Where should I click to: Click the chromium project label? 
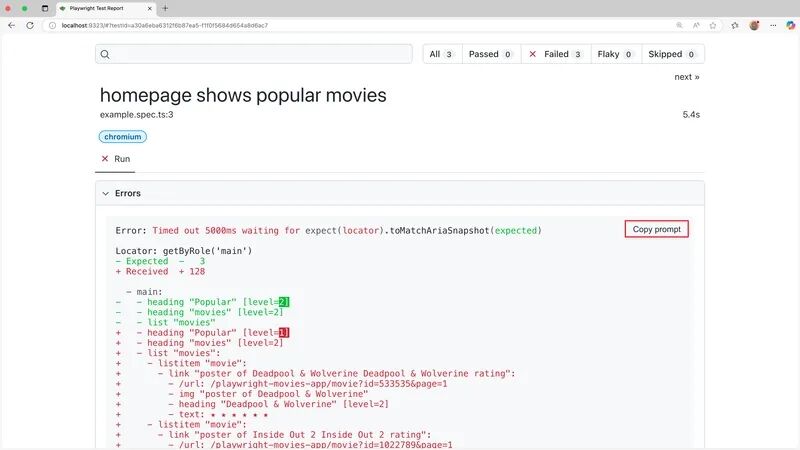(122, 137)
